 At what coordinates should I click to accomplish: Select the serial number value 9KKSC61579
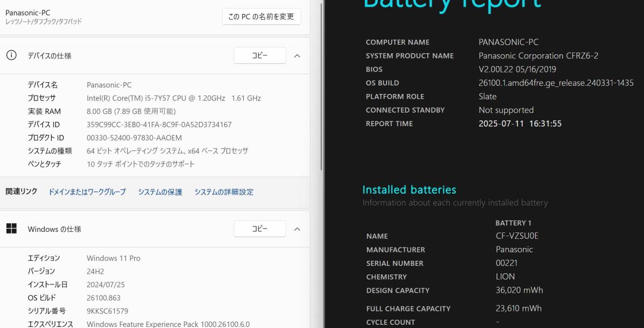point(107,311)
